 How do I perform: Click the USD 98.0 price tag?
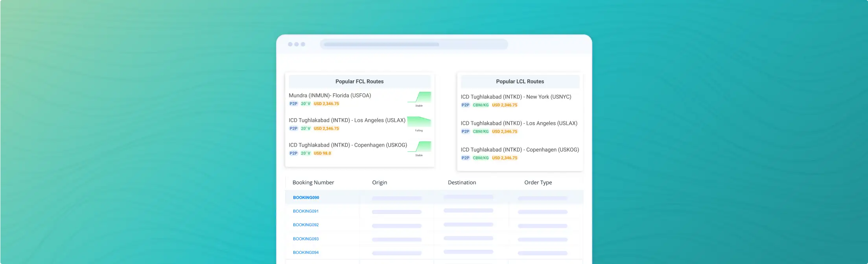point(322,153)
